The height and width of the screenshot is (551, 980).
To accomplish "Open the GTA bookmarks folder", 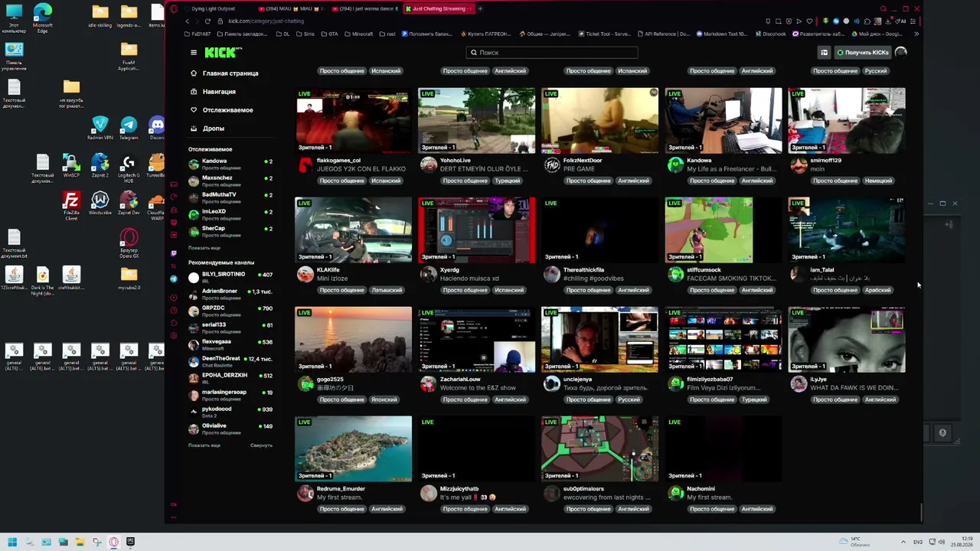I will tap(329, 34).
